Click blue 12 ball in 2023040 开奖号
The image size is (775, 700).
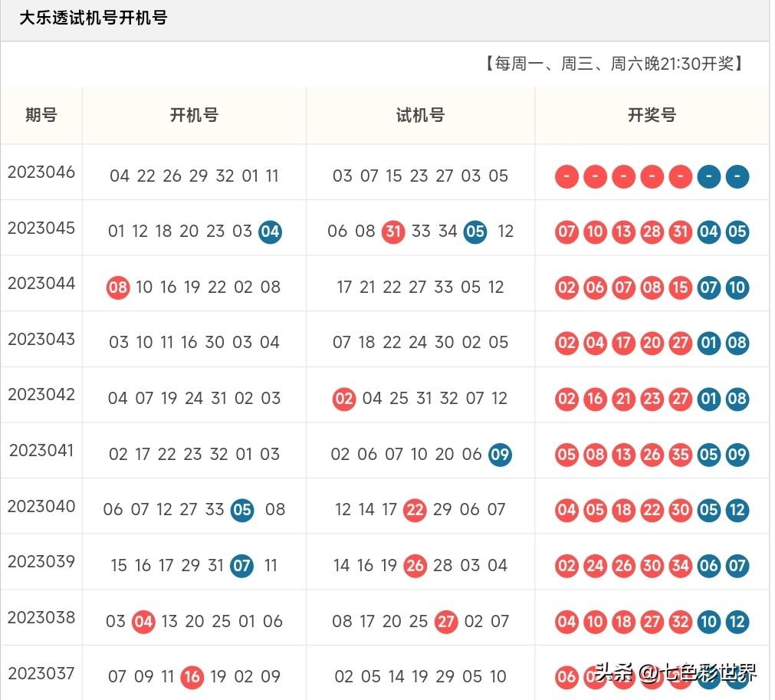(737, 510)
